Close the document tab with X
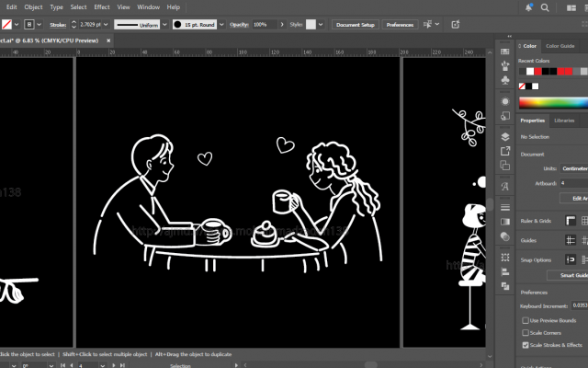588x368 pixels. click(108, 40)
